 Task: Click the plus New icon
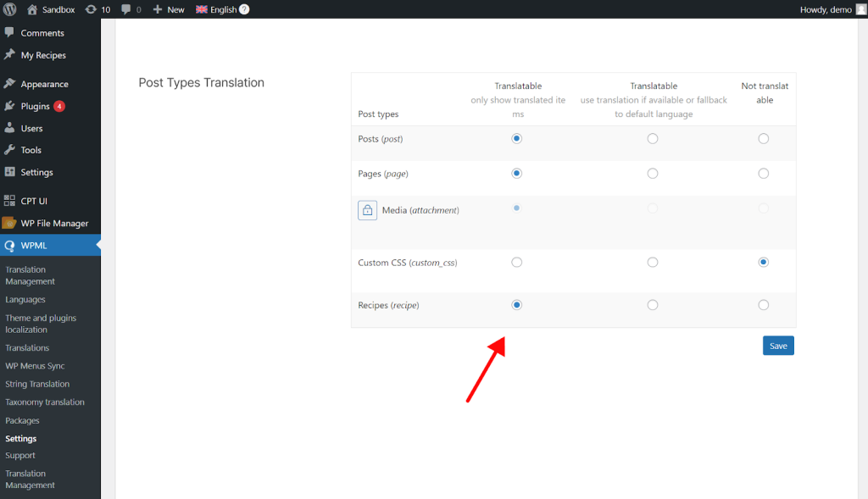[x=158, y=9]
